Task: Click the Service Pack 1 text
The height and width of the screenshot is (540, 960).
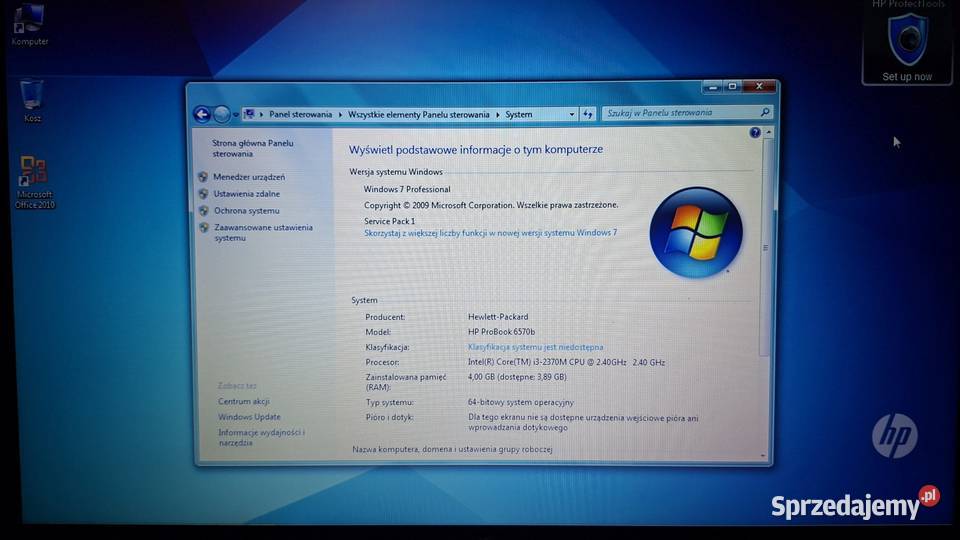Action: (x=389, y=222)
